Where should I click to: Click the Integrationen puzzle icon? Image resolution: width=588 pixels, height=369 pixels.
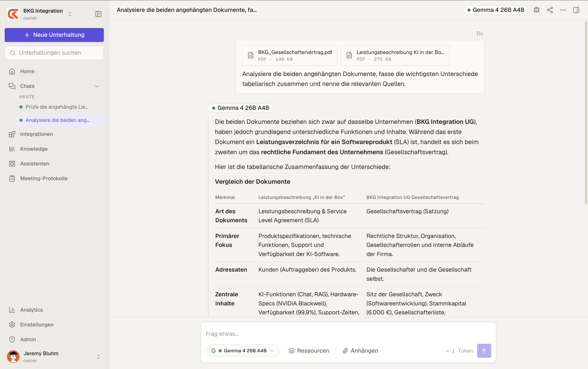click(x=12, y=134)
